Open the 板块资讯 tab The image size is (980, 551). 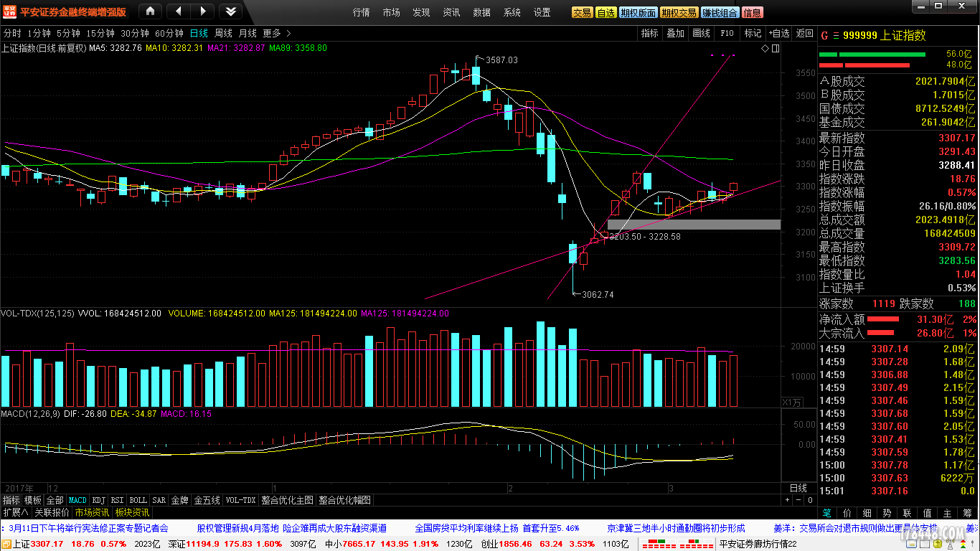point(133,513)
